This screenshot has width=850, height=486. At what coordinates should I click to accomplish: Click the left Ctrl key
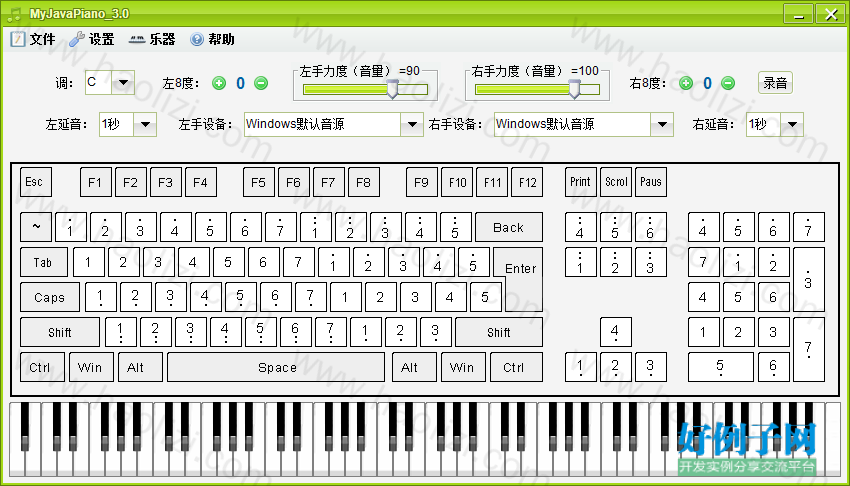42,367
